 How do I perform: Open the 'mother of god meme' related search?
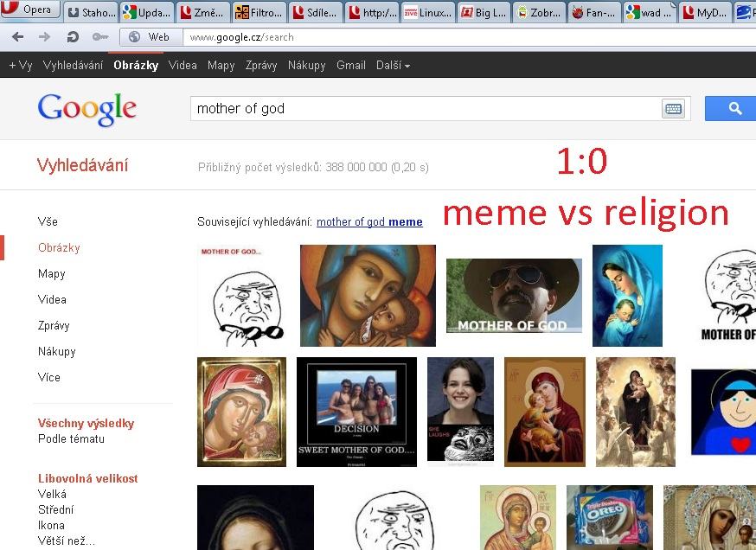point(369,221)
